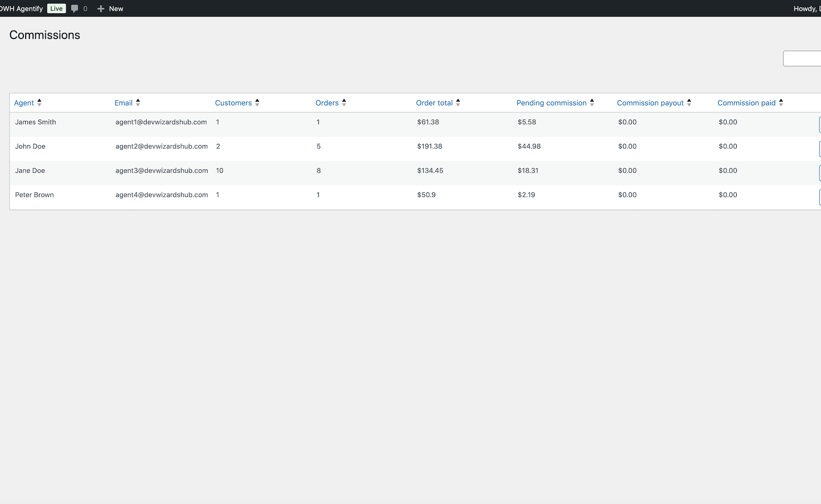Click pending commission $5.58

527,122
